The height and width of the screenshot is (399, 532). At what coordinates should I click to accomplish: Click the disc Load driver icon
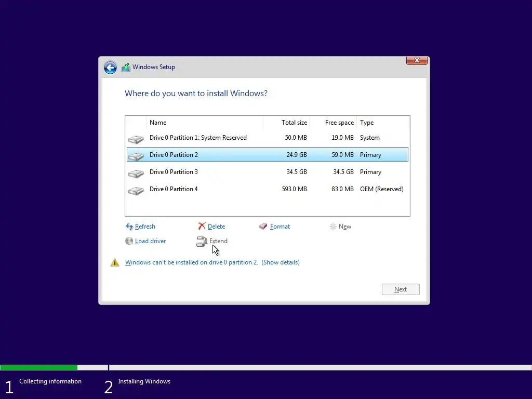click(129, 241)
